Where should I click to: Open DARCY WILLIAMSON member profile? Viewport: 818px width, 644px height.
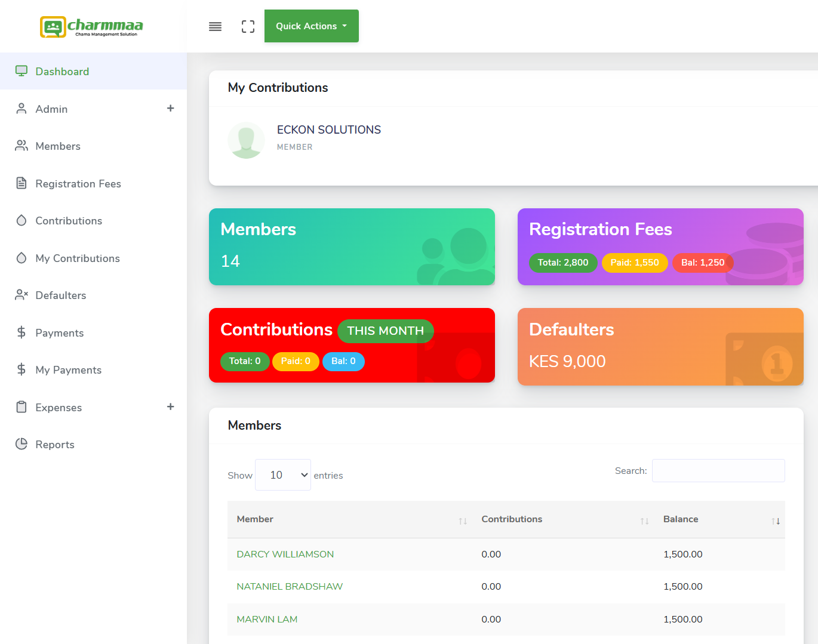285,554
